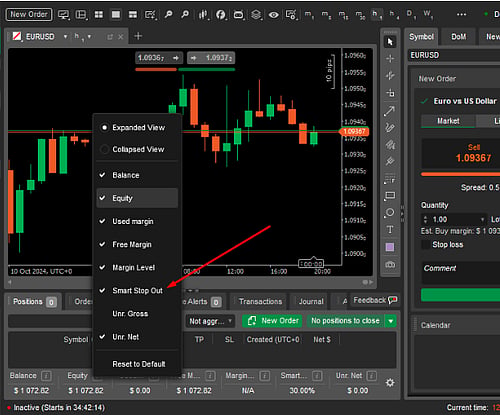
Task: Open the Not aggregated dropdown
Action: tap(210, 321)
